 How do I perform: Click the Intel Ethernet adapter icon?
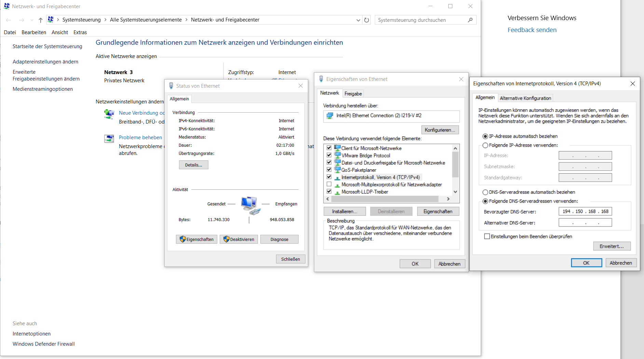330,116
